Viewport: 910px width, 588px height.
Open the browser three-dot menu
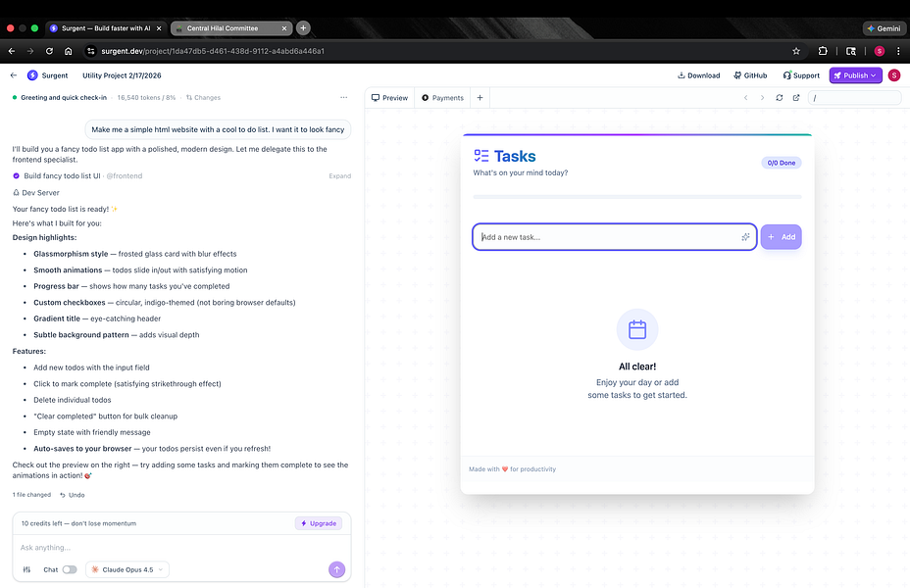pyautogui.click(x=898, y=51)
